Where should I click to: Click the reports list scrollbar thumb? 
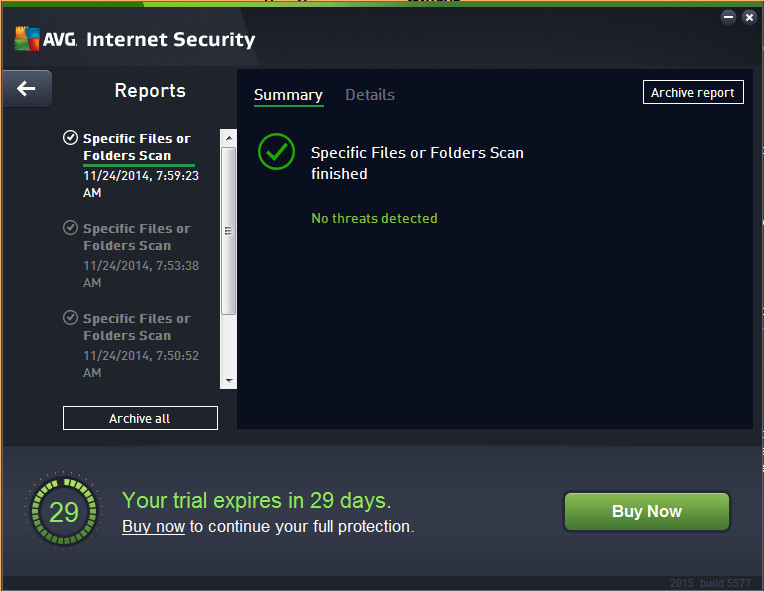click(x=229, y=229)
